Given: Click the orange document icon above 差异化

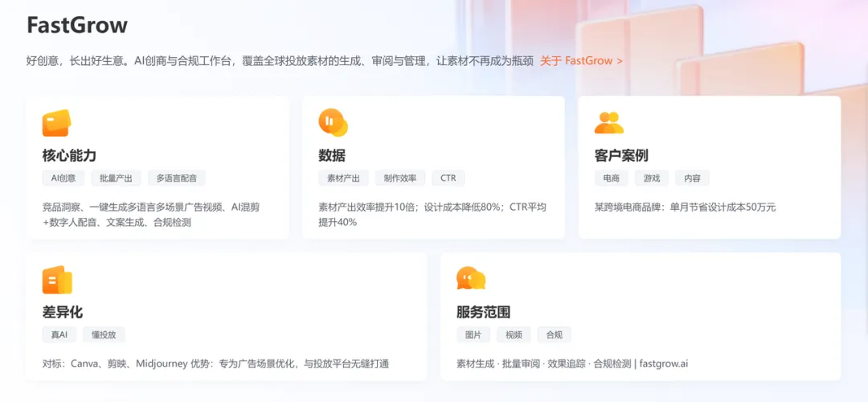Looking at the screenshot, I should pyautogui.click(x=57, y=280).
